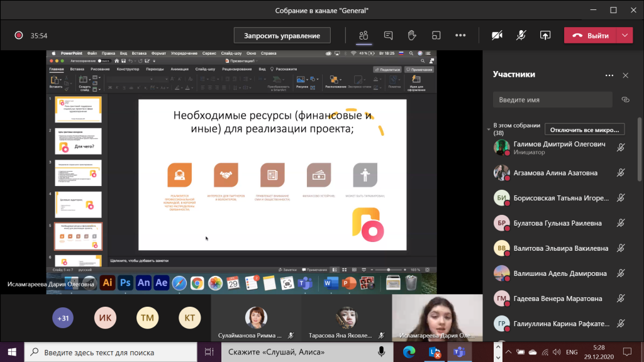The image size is (644, 362).
Task: Switch to Конструктор ribbon tab
Action: (128, 69)
